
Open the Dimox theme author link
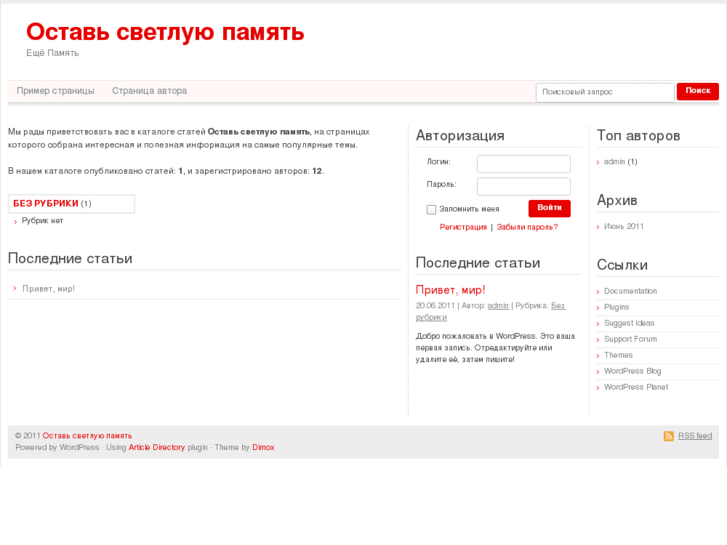(263, 448)
